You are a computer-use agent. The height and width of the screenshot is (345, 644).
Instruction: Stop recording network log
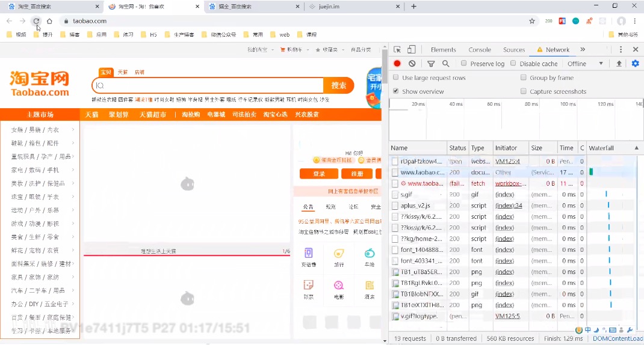click(x=397, y=64)
